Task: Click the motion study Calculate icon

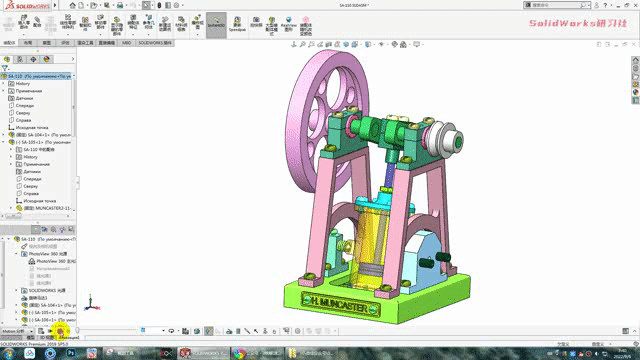Action: (41, 331)
